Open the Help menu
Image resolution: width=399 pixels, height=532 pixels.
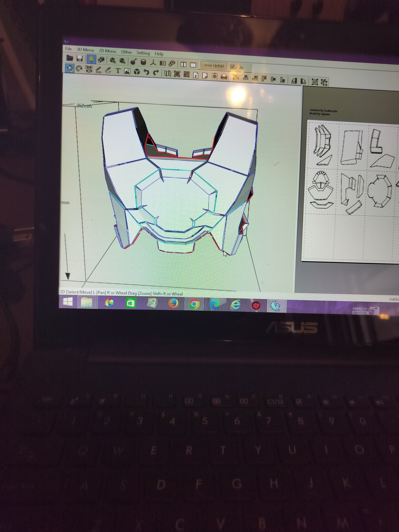159,54
